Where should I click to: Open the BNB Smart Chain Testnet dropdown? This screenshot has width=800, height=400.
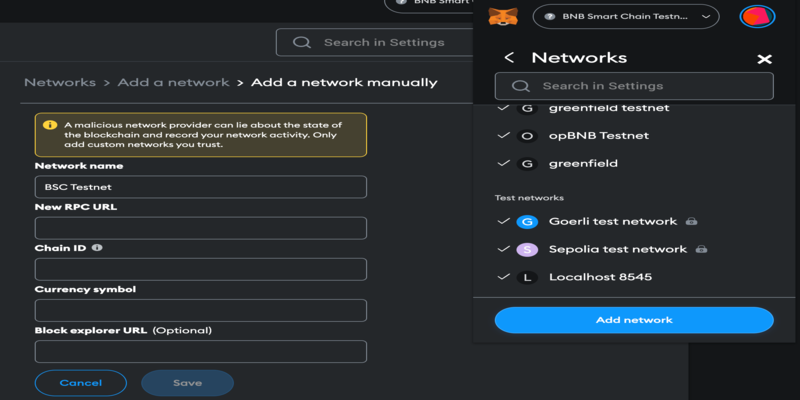tap(626, 16)
